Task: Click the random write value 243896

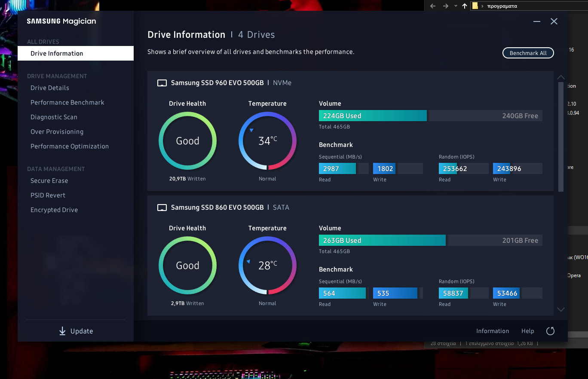Action: [509, 168]
